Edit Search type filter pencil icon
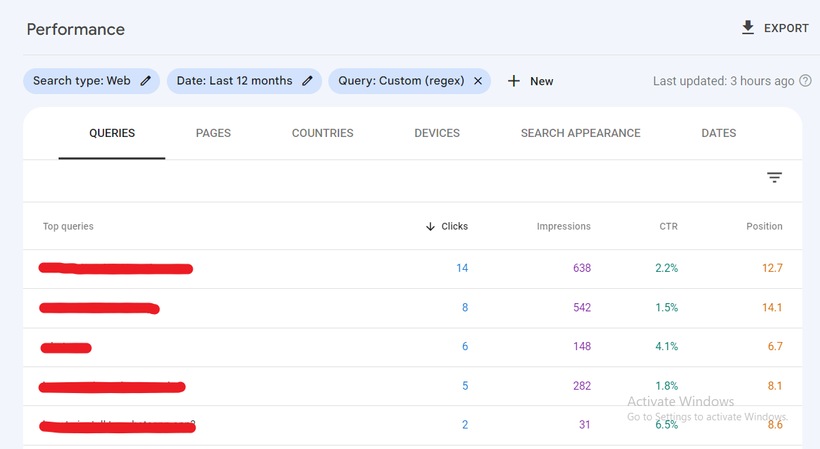 (x=146, y=81)
